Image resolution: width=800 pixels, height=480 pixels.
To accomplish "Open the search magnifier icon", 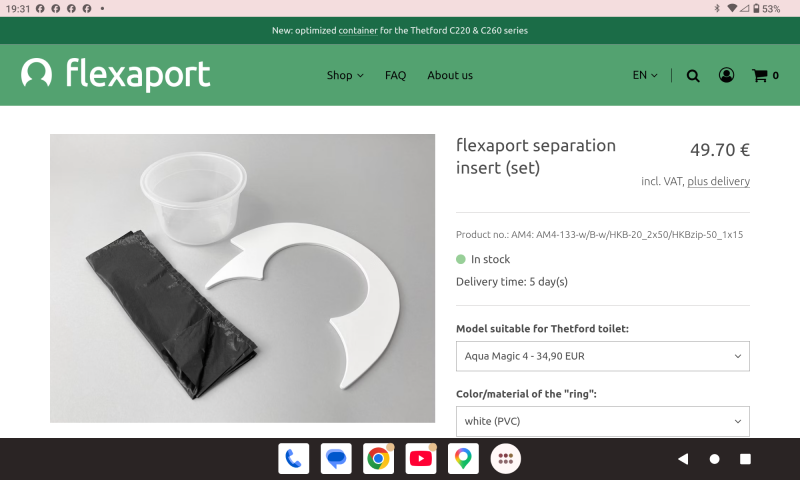I will [x=692, y=75].
